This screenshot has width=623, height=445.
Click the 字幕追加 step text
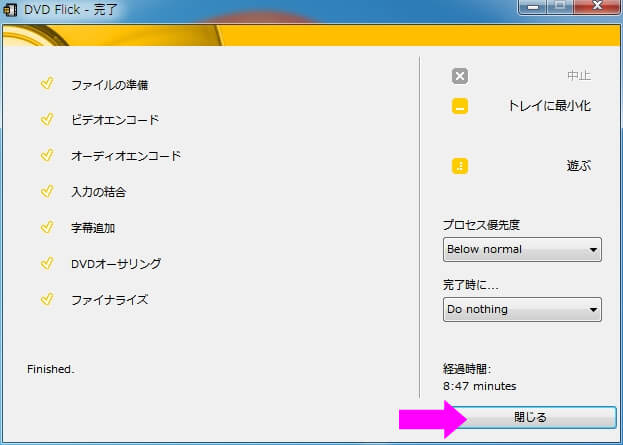(93, 228)
